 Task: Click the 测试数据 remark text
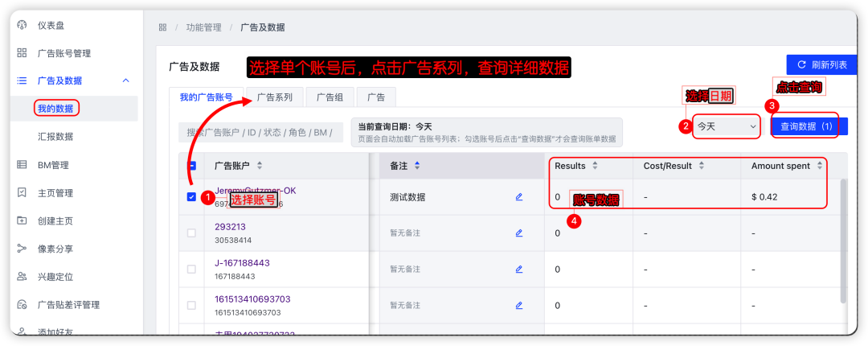coord(407,197)
